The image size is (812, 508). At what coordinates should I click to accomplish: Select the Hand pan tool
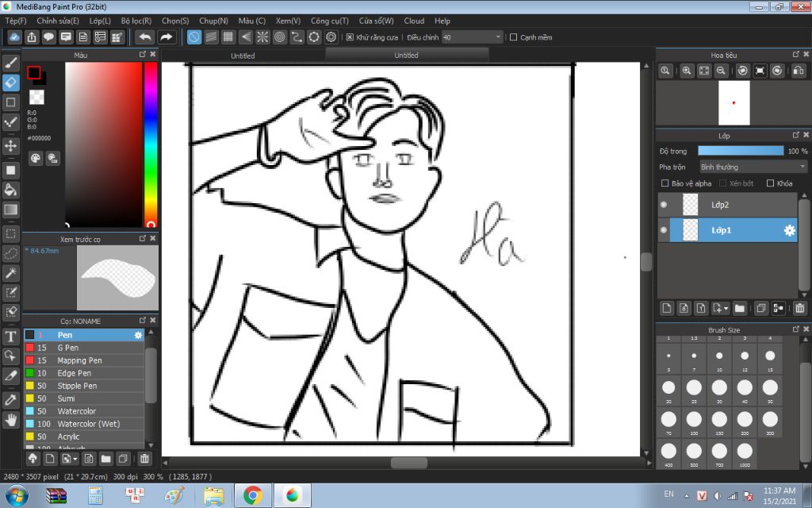[11, 419]
